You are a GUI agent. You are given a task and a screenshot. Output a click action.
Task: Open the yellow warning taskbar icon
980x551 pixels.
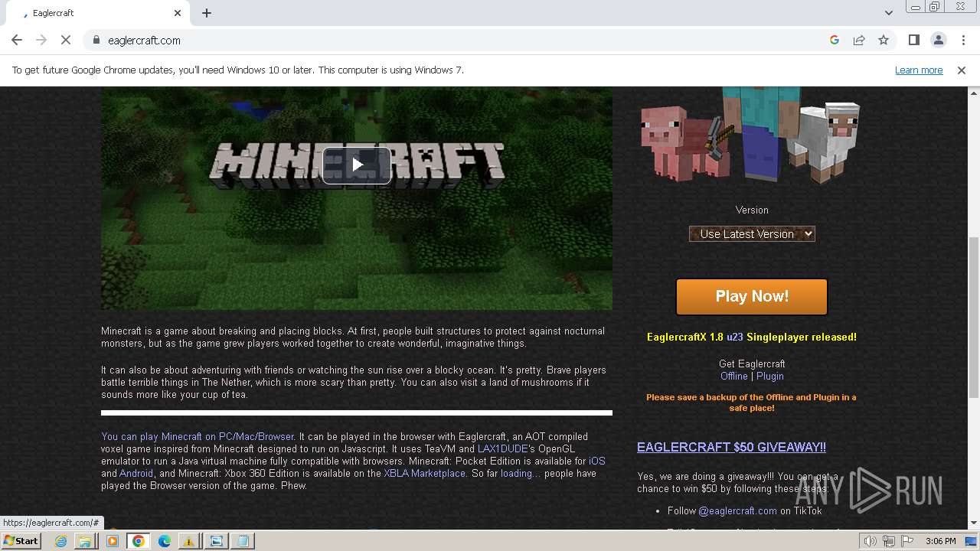(188, 541)
